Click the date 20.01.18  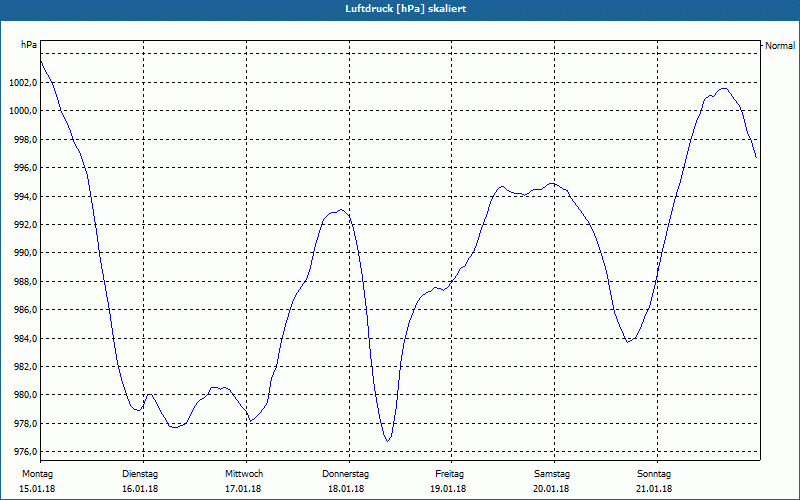pos(552,489)
